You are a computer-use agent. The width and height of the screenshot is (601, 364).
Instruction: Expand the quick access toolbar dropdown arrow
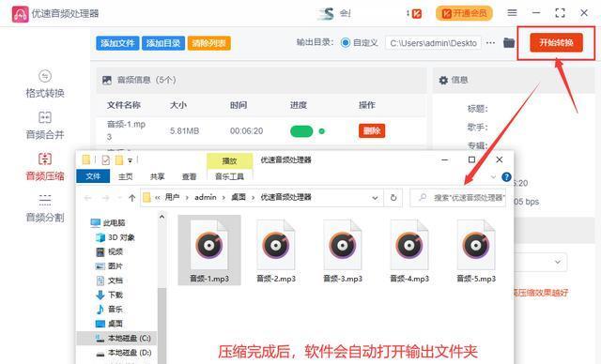point(130,160)
